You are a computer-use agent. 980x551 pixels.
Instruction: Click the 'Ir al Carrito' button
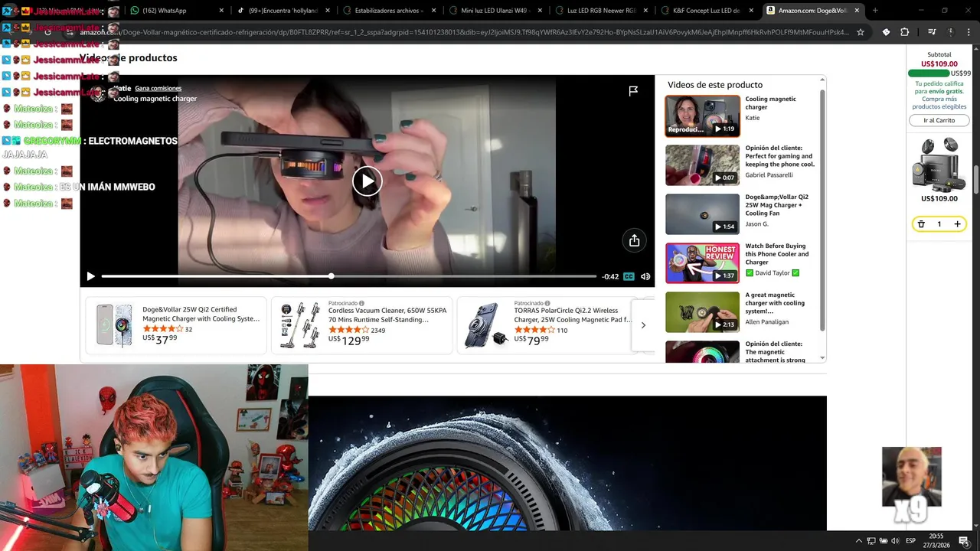pos(939,120)
